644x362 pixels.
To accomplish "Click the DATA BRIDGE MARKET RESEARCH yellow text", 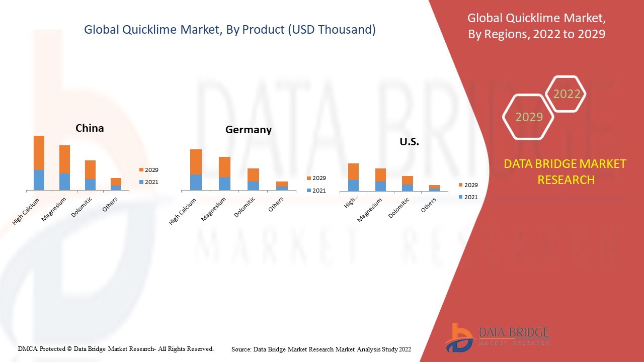I will point(566,171).
